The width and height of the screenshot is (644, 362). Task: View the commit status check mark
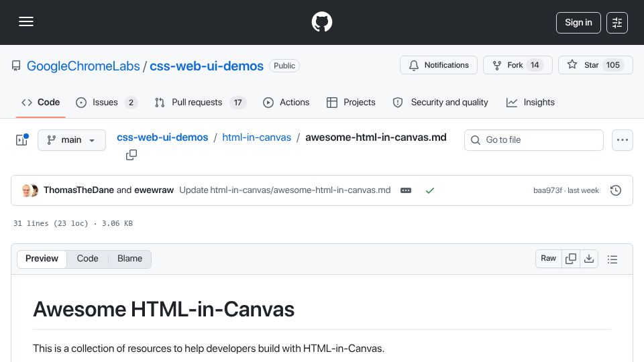[x=430, y=190]
